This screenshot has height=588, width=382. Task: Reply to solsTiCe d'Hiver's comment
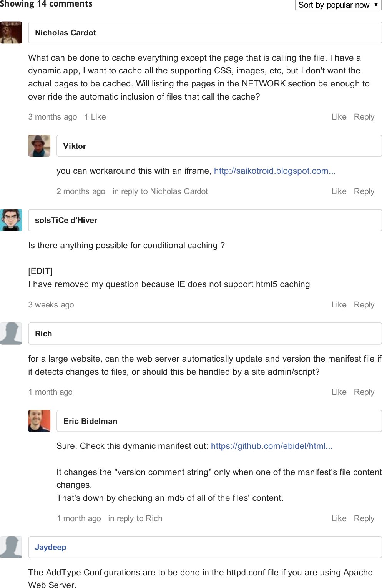(364, 305)
